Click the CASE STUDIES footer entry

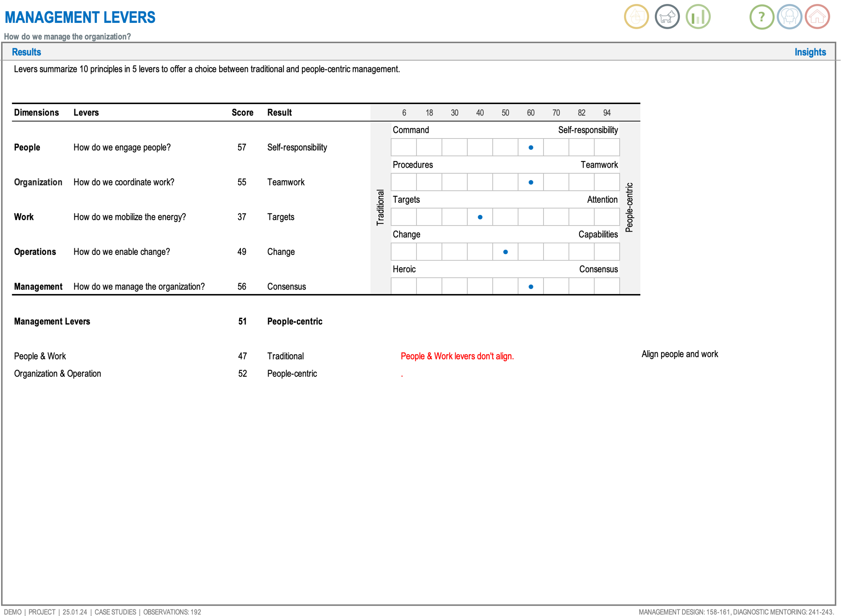(115, 612)
